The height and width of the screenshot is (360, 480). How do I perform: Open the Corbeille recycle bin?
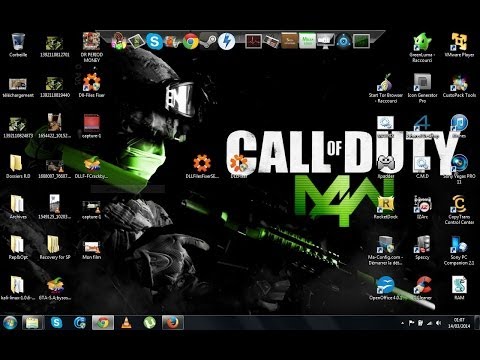pos(18,45)
